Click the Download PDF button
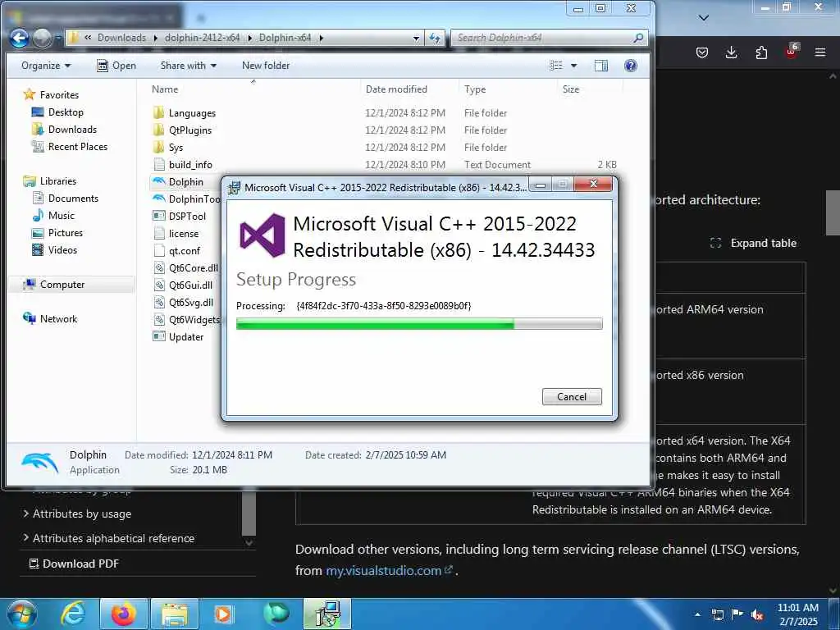Viewport: 840px width, 630px height. [74, 564]
